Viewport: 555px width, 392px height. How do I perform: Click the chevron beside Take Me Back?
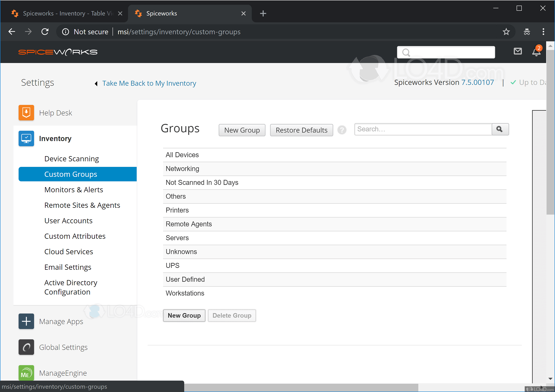tap(96, 83)
